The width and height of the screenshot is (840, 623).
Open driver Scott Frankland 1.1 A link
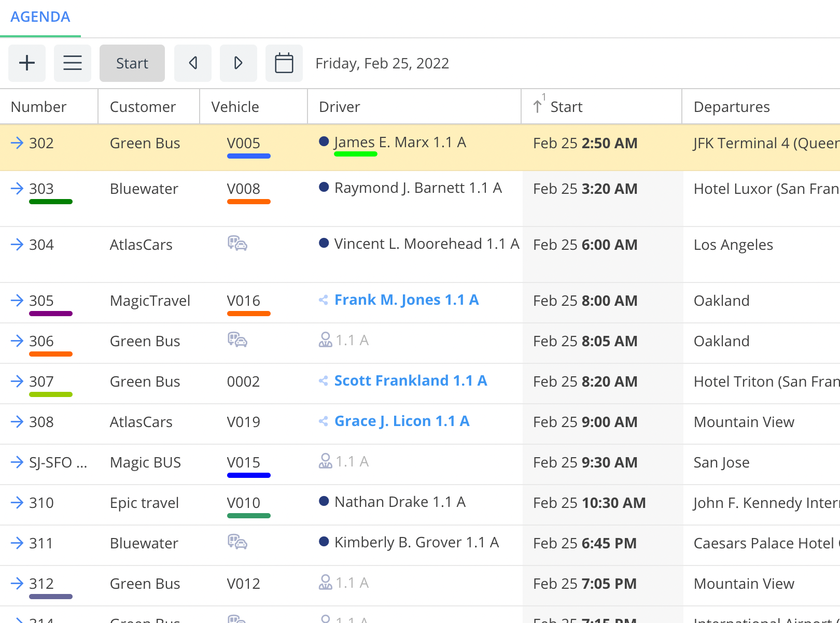[411, 381]
